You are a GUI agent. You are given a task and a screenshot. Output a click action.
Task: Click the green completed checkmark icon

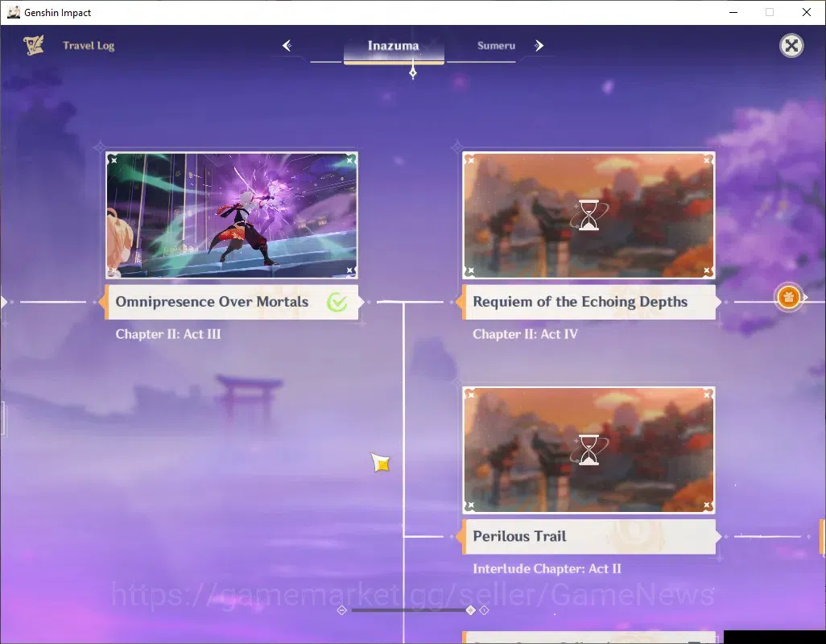tap(337, 302)
